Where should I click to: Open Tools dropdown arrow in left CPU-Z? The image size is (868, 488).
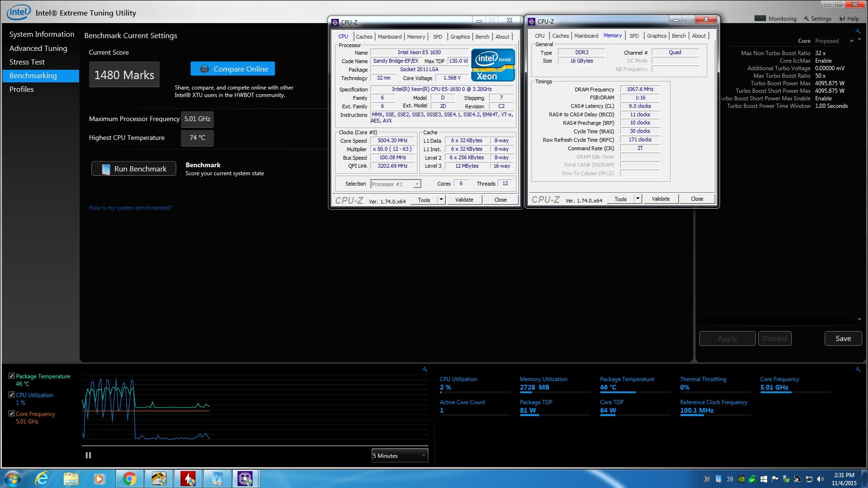pos(442,200)
